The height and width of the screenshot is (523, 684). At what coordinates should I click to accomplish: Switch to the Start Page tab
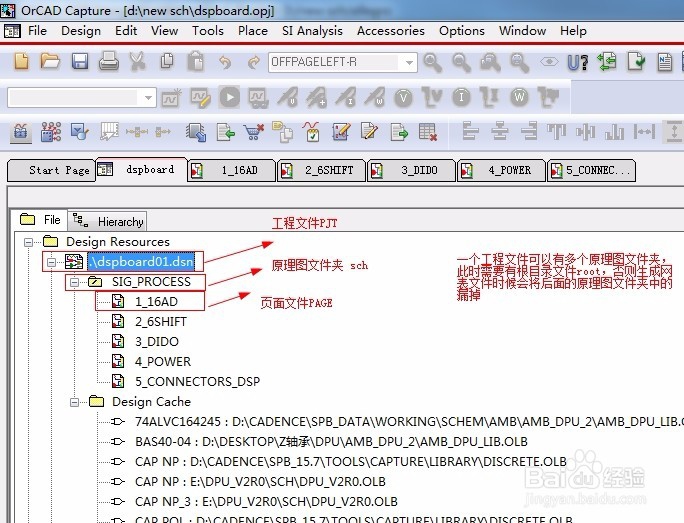coord(51,170)
